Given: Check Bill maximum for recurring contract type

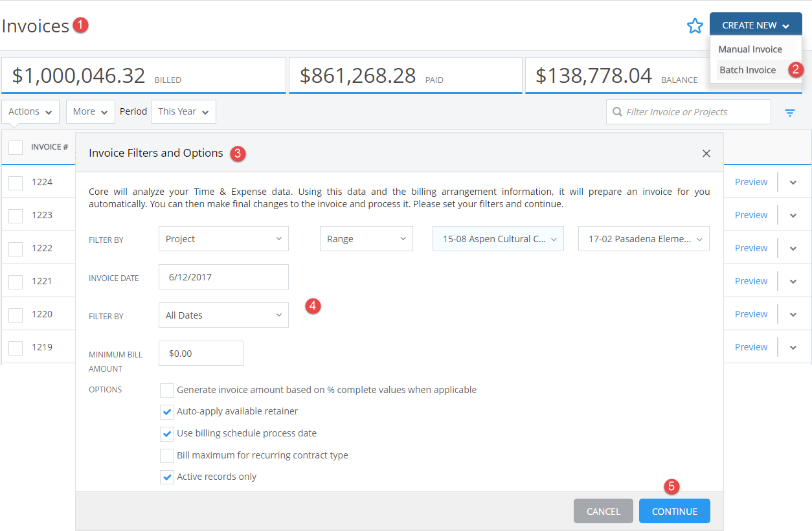Looking at the screenshot, I should coord(166,455).
